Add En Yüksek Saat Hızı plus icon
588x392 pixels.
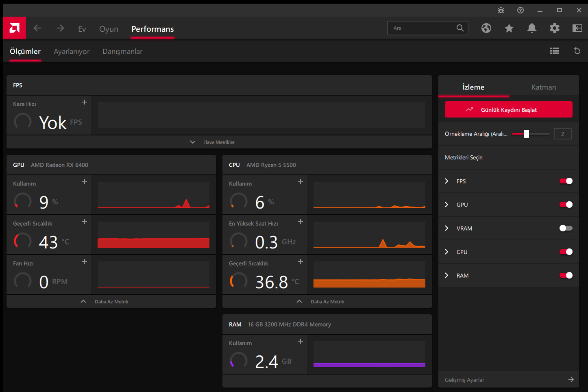point(301,222)
